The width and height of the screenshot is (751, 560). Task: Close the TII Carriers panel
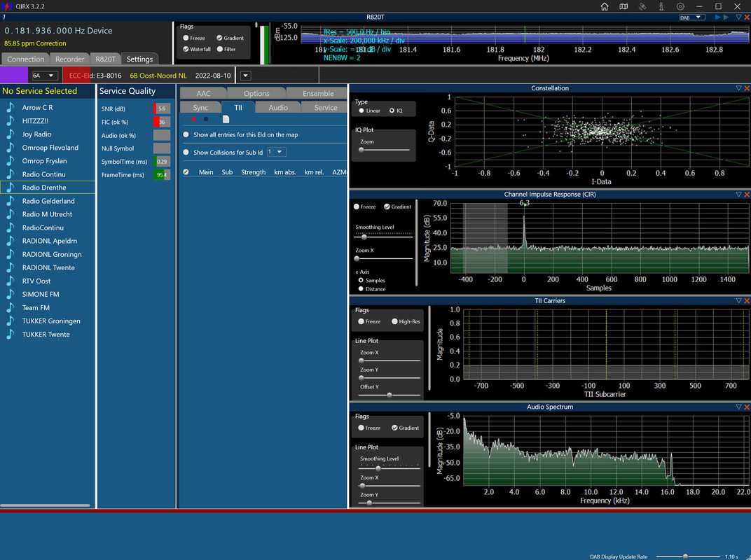click(747, 300)
